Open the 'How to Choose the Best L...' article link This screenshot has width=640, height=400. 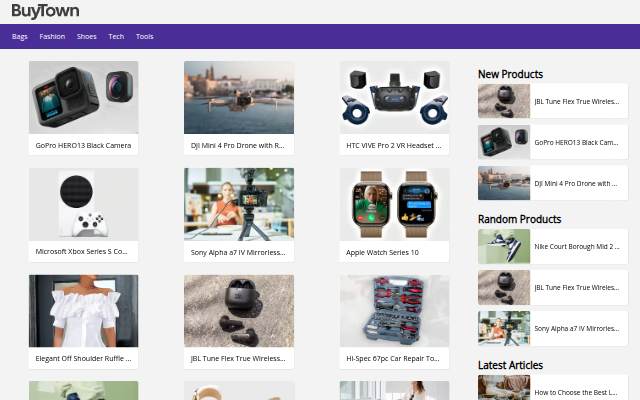(x=576, y=392)
